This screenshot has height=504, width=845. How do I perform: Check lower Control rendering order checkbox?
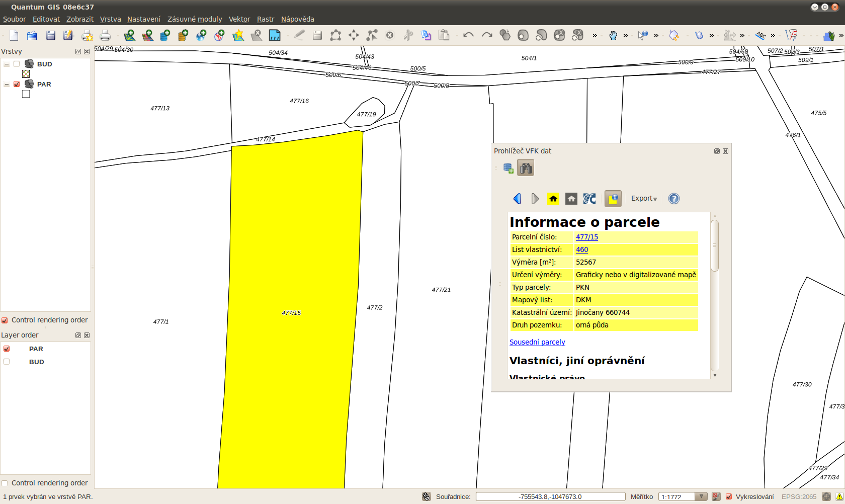coord(5,483)
